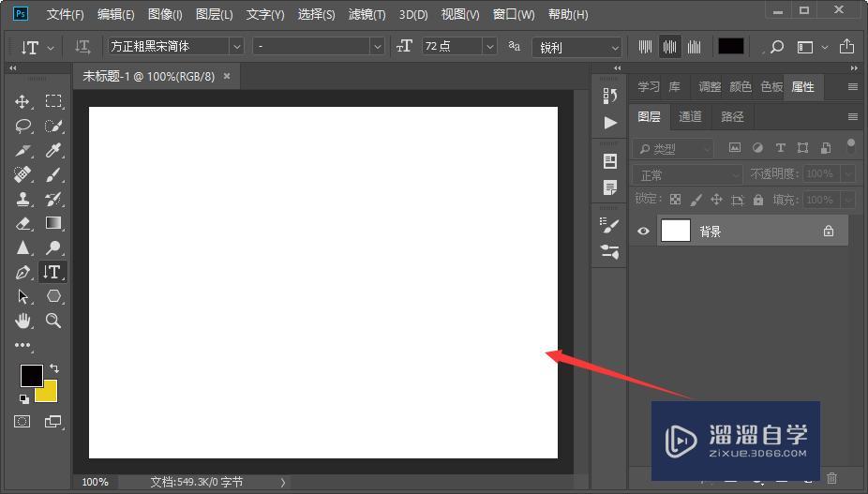Click the share image icon
This screenshot has height=494, width=868.
pyautogui.click(x=846, y=47)
